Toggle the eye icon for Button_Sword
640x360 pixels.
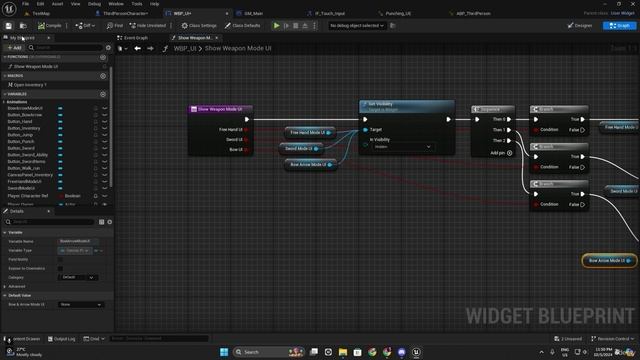[104, 148]
